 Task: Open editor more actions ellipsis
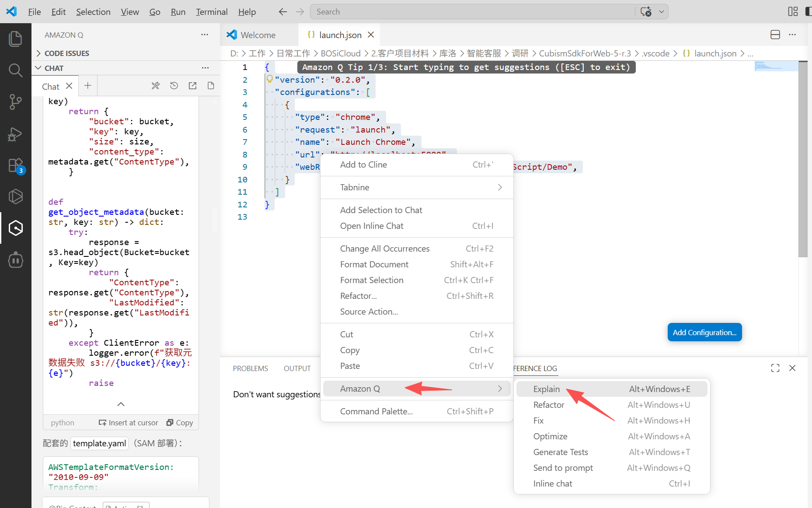coord(792,35)
